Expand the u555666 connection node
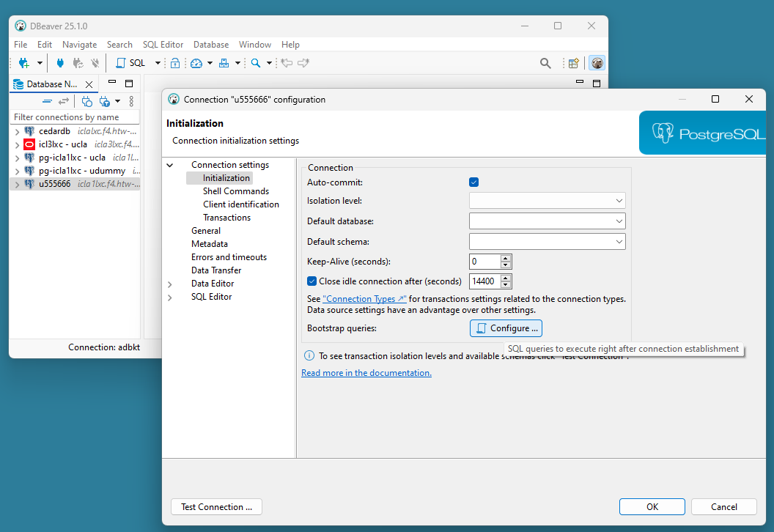 18,185
